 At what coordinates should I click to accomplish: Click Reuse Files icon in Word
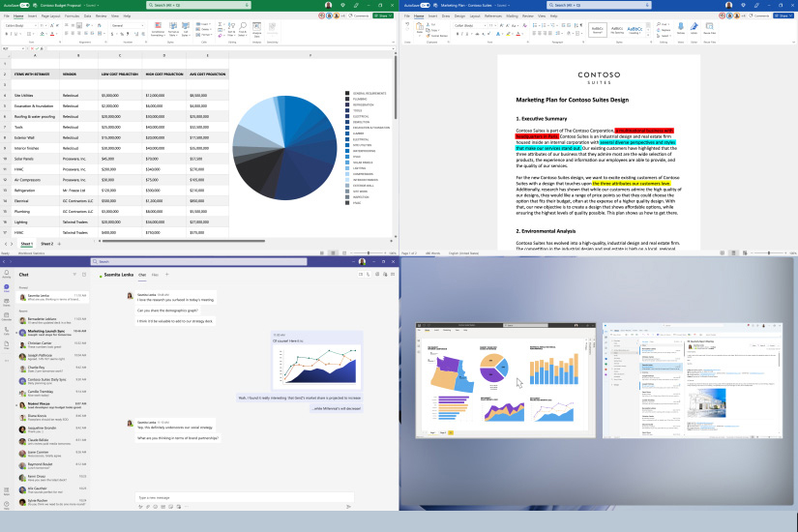[709, 27]
